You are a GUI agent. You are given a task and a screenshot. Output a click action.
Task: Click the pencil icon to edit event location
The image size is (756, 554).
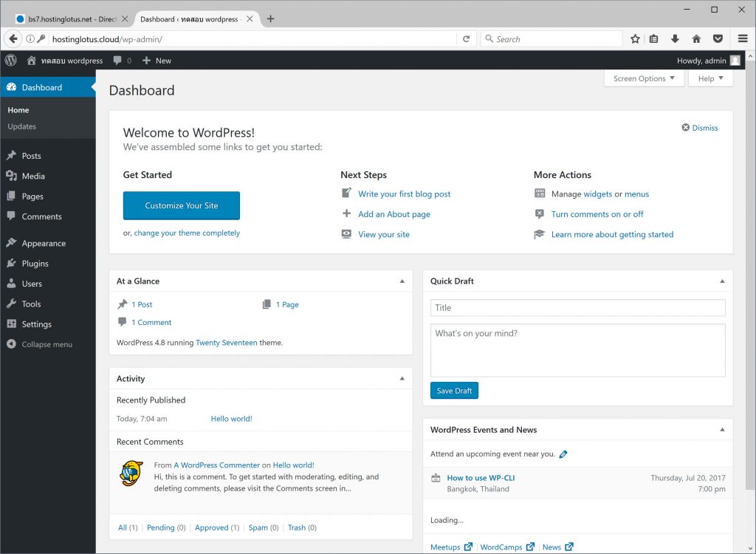tap(563, 454)
